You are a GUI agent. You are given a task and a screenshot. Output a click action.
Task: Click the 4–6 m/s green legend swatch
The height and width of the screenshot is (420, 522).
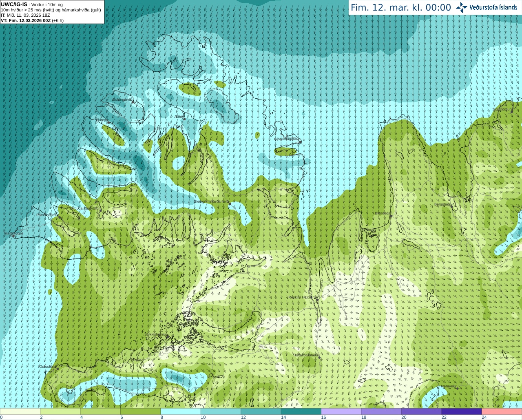tap(100, 411)
